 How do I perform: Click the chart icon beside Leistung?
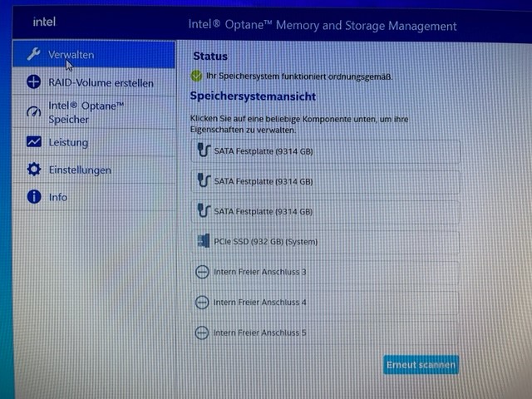point(34,141)
